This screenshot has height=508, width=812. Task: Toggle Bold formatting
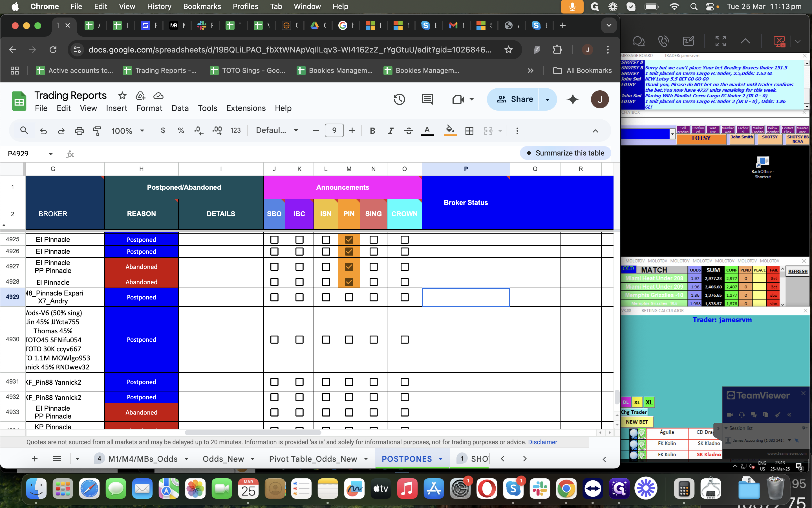(x=372, y=131)
